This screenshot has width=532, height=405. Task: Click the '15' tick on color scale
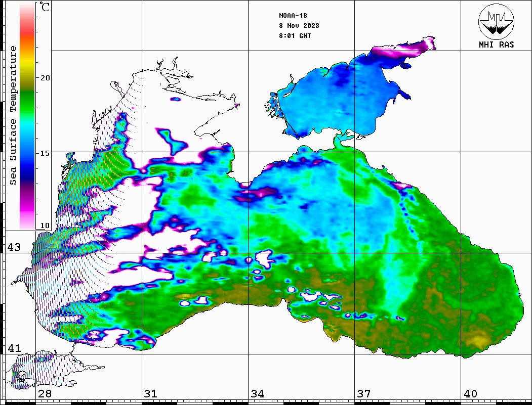45,153
